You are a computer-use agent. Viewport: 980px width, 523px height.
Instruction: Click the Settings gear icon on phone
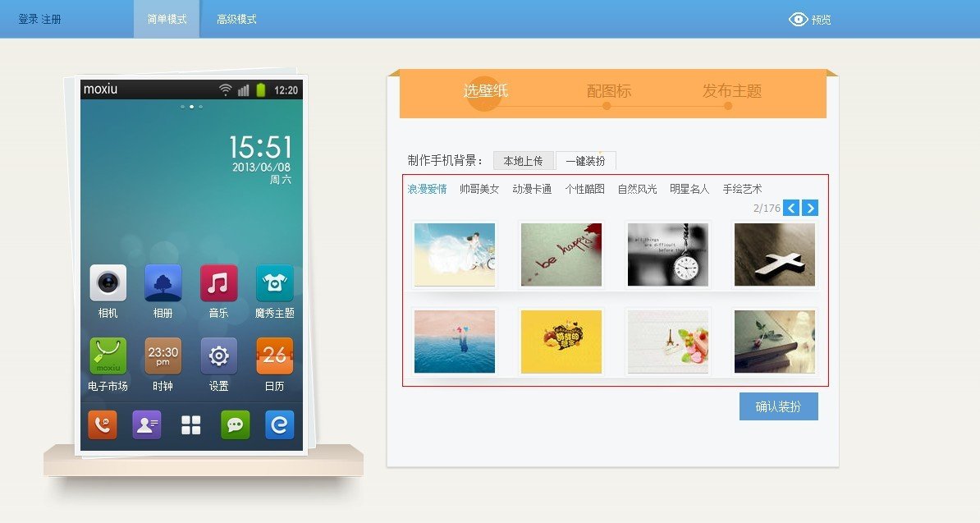coord(218,356)
